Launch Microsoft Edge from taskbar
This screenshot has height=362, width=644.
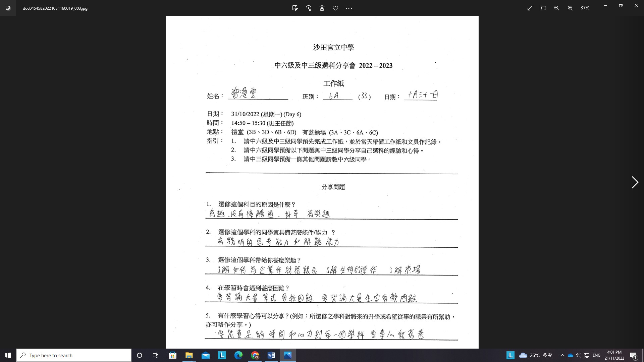click(238, 355)
